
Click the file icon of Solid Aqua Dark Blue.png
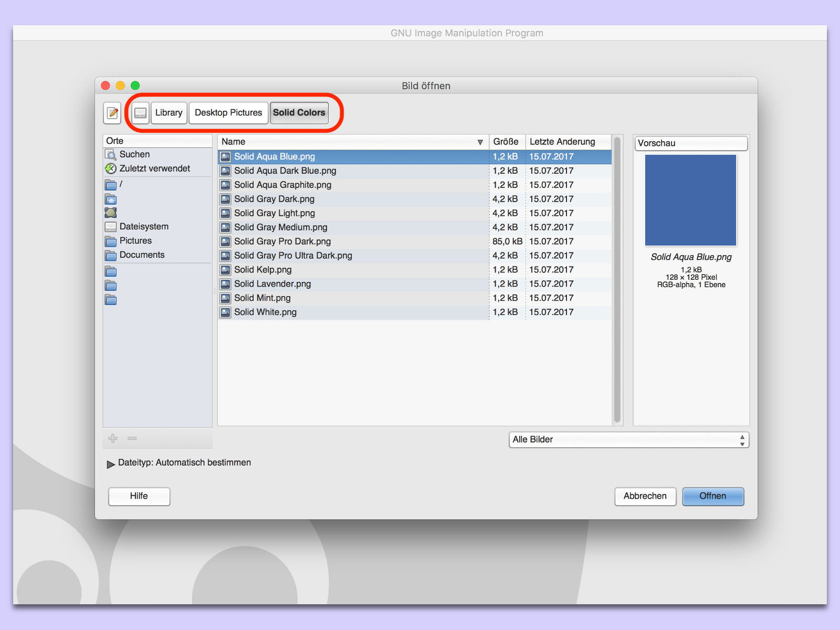225,171
